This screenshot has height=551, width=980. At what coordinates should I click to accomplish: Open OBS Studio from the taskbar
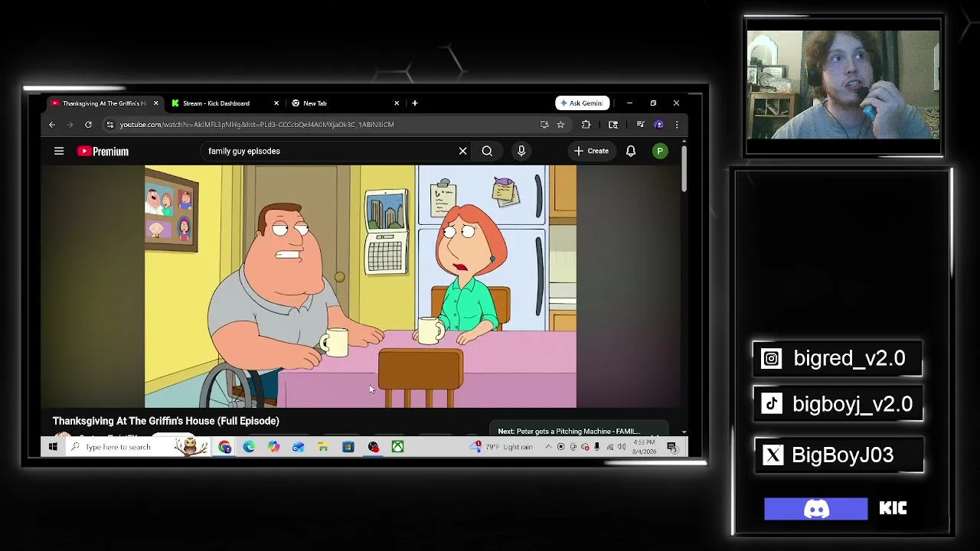click(373, 447)
